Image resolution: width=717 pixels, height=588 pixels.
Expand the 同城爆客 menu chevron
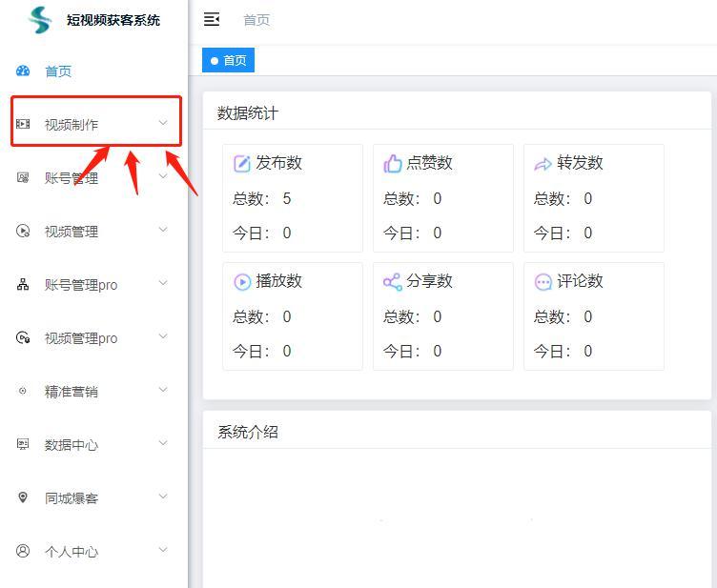click(163, 497)
